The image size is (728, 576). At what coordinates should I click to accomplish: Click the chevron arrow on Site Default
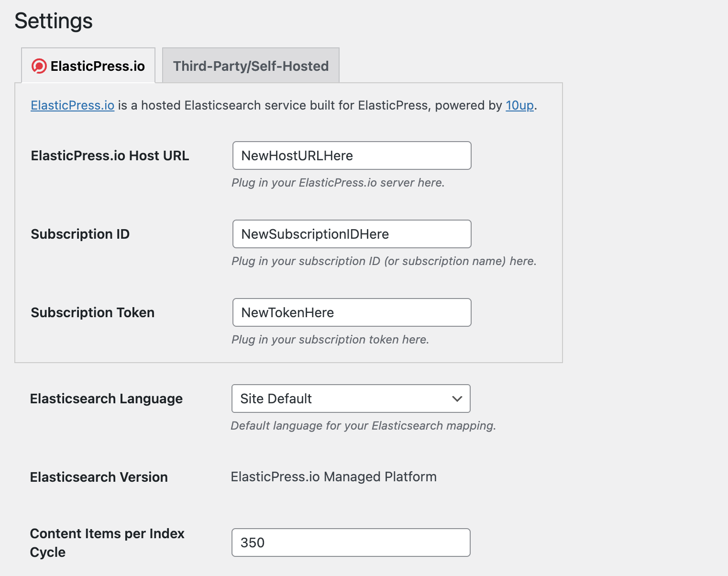click(x=457, y=399)
